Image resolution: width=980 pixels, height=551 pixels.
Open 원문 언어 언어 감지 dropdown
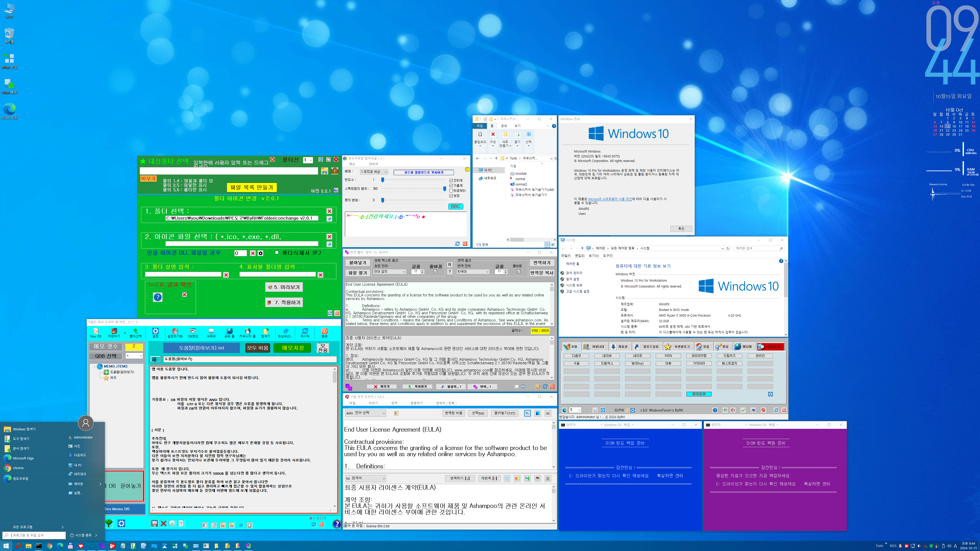(389, 271)
